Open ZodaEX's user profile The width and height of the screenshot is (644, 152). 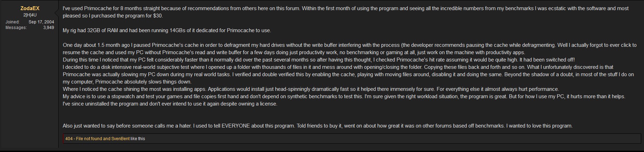(x=30, y=9)
